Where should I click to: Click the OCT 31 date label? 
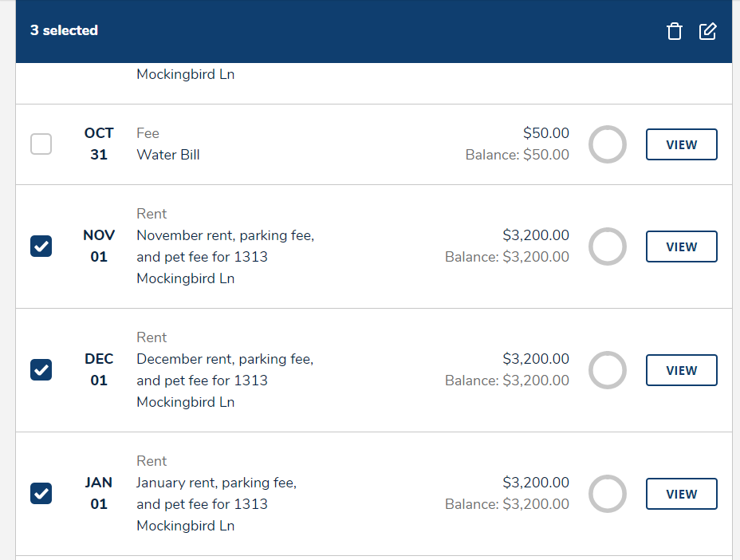[99, 144]
